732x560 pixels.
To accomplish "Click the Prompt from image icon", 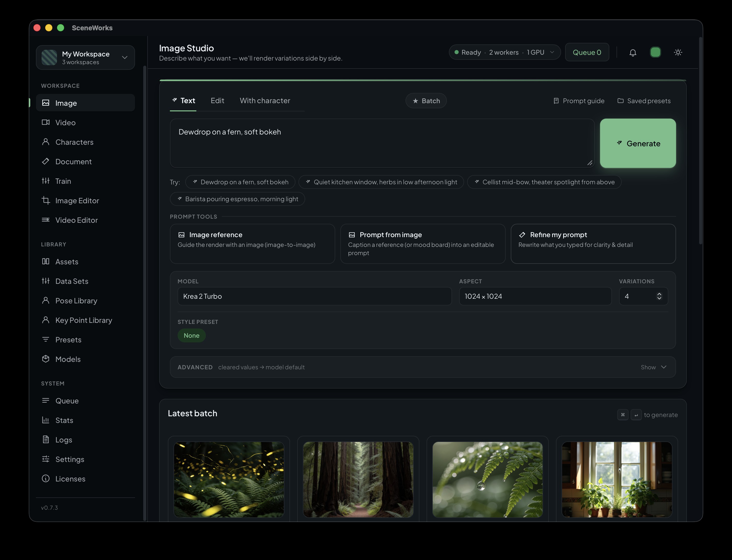I will tap(352, 235).
